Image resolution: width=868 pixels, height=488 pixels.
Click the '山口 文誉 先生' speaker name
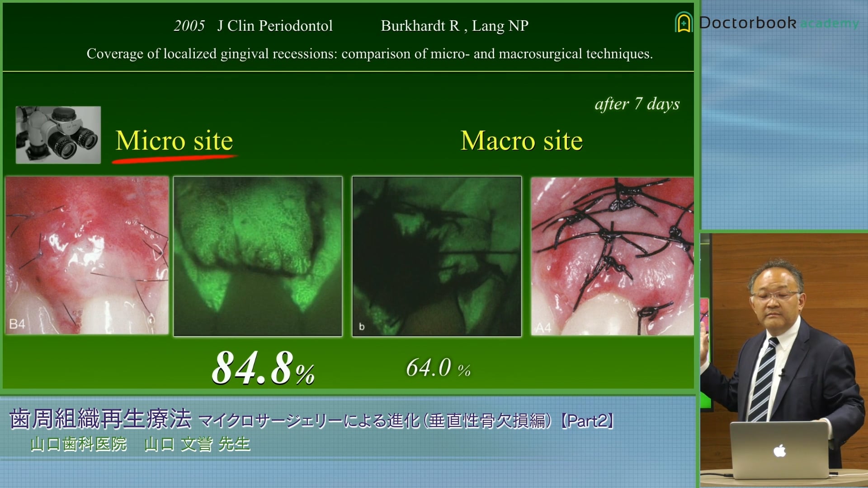pyautogui.click(x=197, y=444)
